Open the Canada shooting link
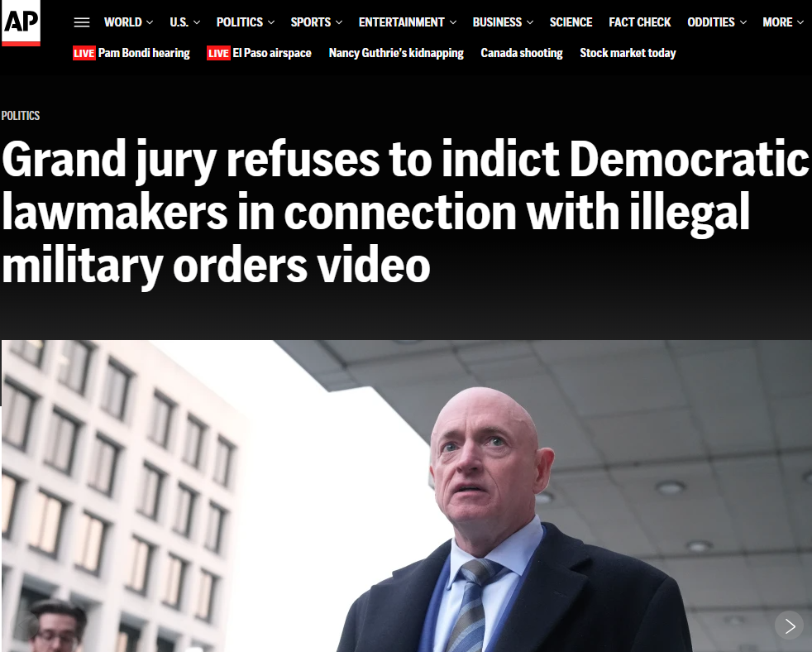 tap(522, 54)
